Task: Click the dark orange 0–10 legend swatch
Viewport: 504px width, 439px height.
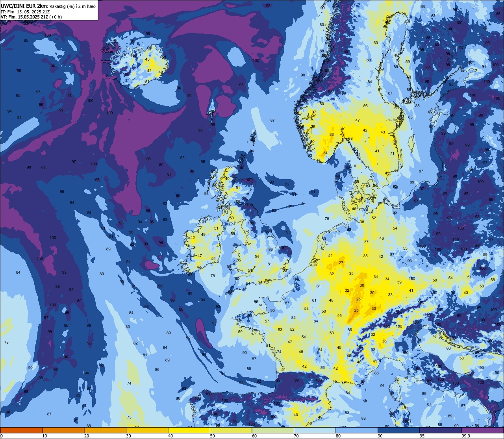Action: (21, 430)
